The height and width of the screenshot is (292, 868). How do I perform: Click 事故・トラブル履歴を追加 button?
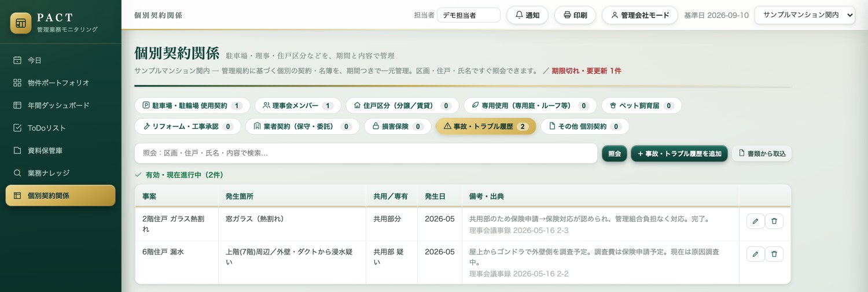click(x=679, y=154)
